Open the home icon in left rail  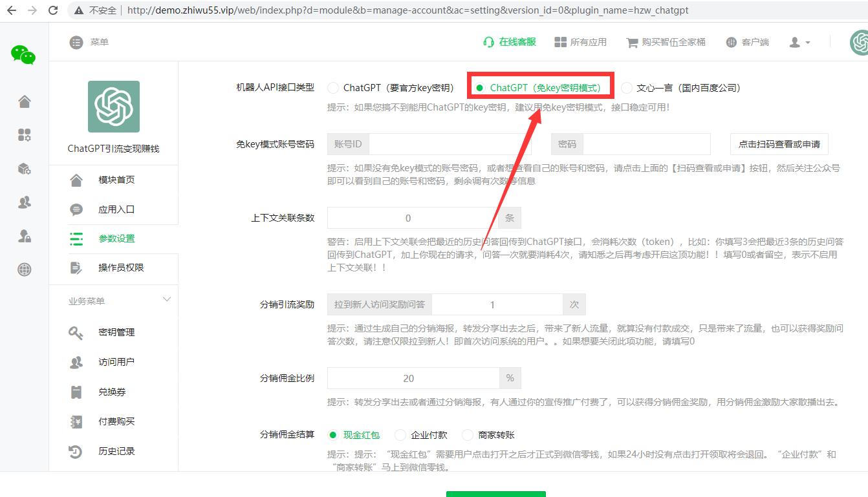(25, 101)
